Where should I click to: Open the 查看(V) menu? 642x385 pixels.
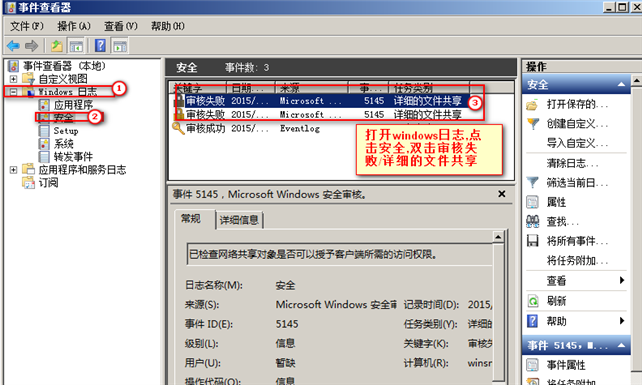click(x=121, y=26)
